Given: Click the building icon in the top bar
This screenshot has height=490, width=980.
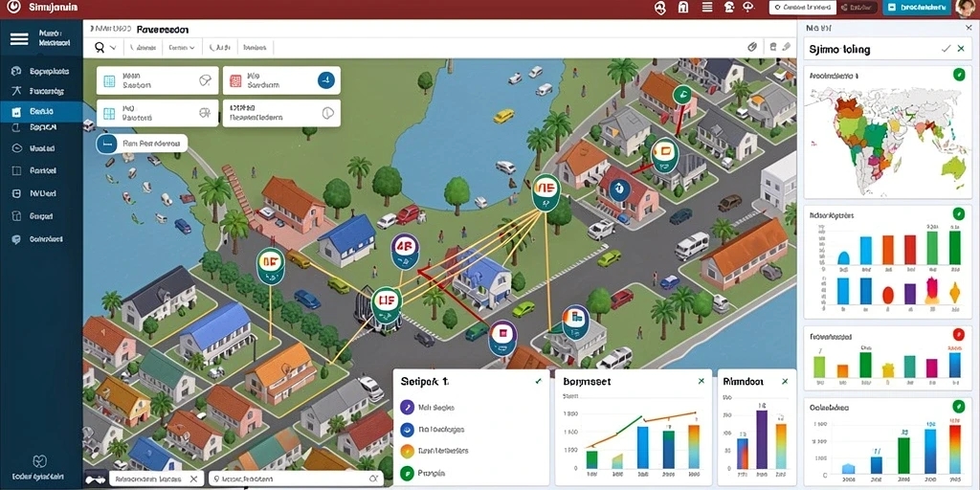Looking at the screenshot, I should click(x=682, y=8).
